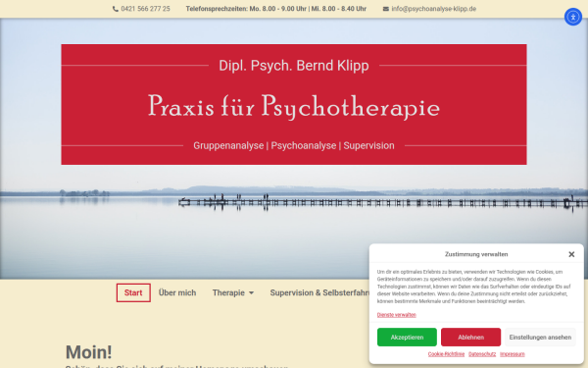The width and height of the screenshot is (588, 368).
Task: Click the Praxis für Psychotherapie banner heading
Action: pos(294,106)
